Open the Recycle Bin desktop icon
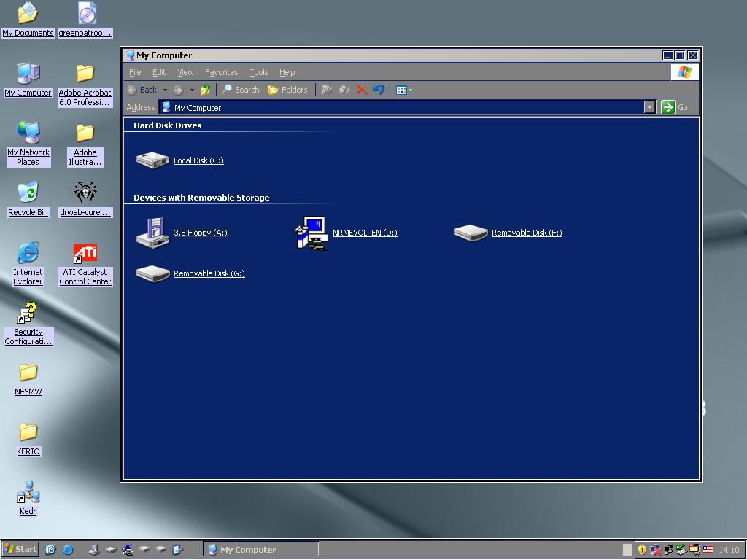 [28, 193]
